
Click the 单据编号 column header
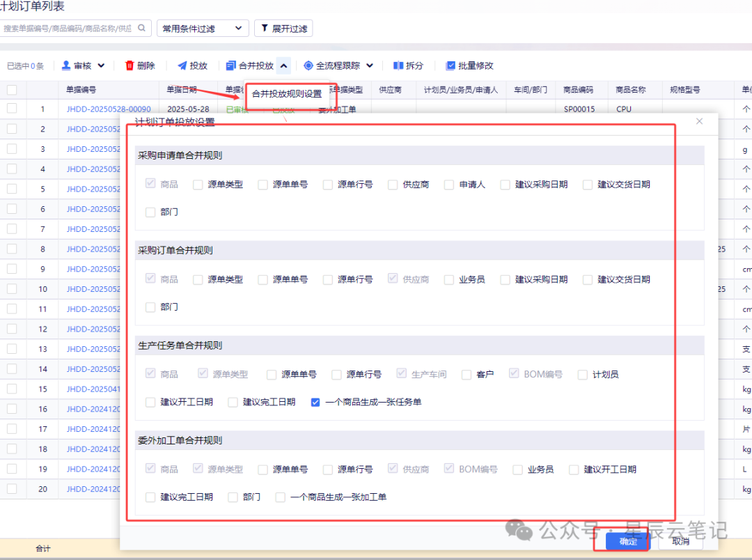coord(81,90)
